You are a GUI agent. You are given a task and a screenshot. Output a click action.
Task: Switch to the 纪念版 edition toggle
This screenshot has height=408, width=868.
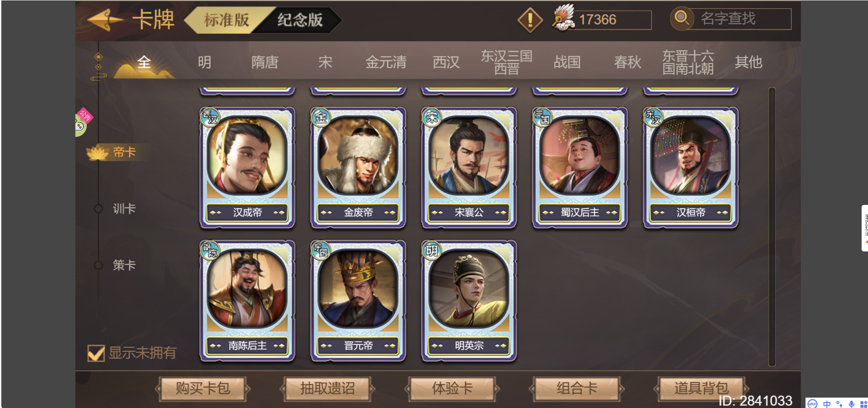[300, 20]
